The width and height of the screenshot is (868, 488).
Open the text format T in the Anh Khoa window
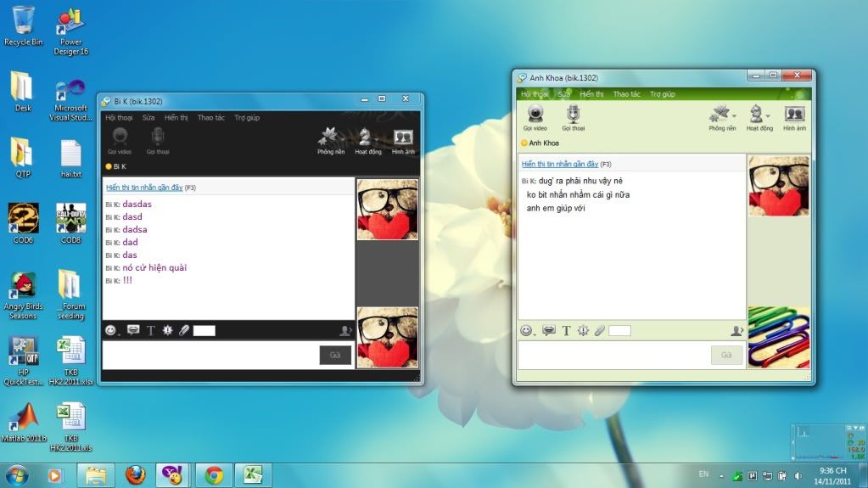point(566,331)
